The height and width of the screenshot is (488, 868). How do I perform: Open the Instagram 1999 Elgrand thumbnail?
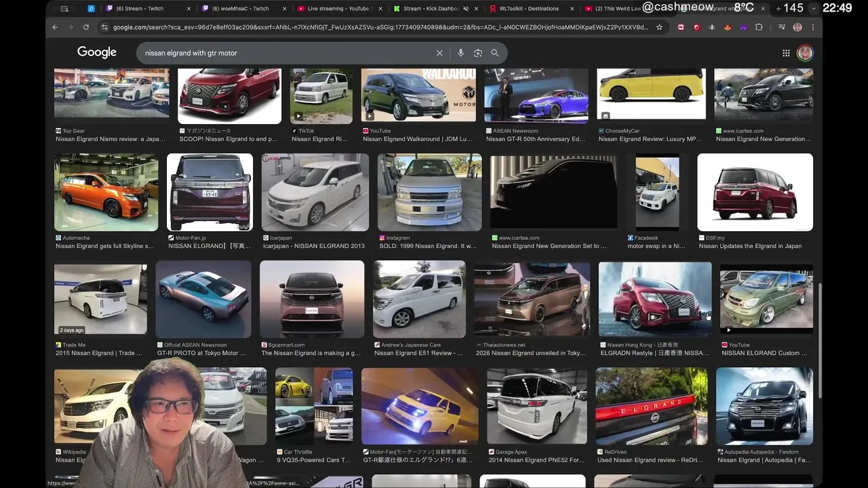coord(430,192)
